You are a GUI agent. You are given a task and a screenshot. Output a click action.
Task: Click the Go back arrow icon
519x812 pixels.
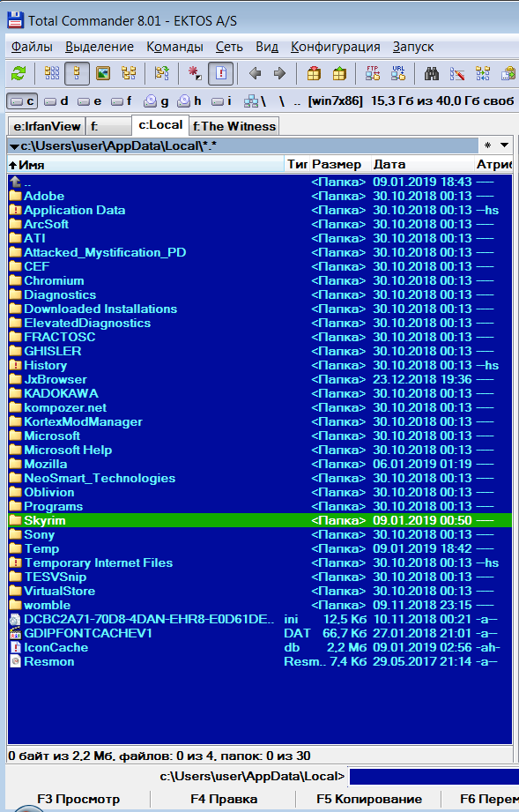click(255, 73)
